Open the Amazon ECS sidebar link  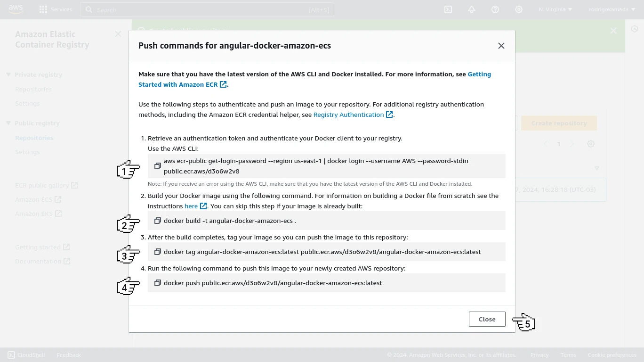pyautogui.click(x=38, y=199)
